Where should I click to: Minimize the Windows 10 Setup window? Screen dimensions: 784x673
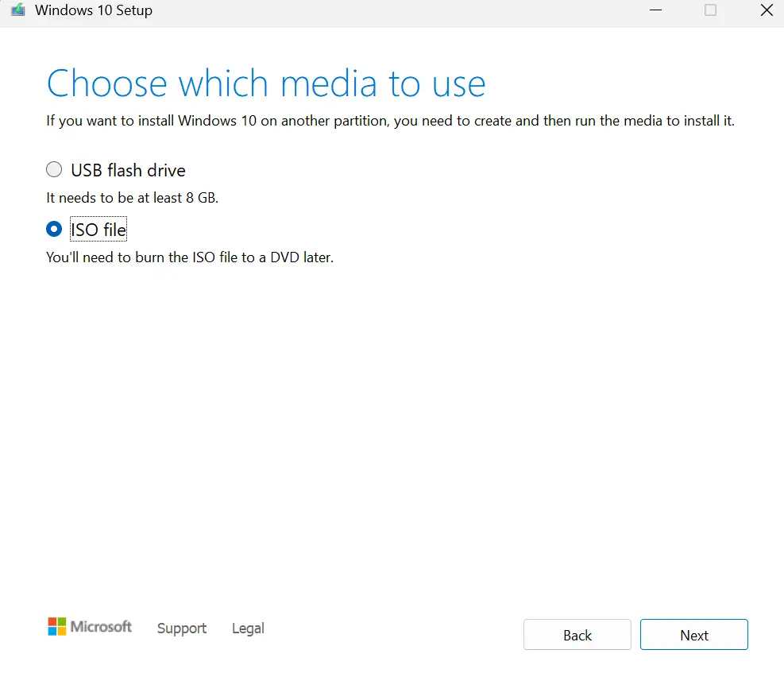pos(655,10)
